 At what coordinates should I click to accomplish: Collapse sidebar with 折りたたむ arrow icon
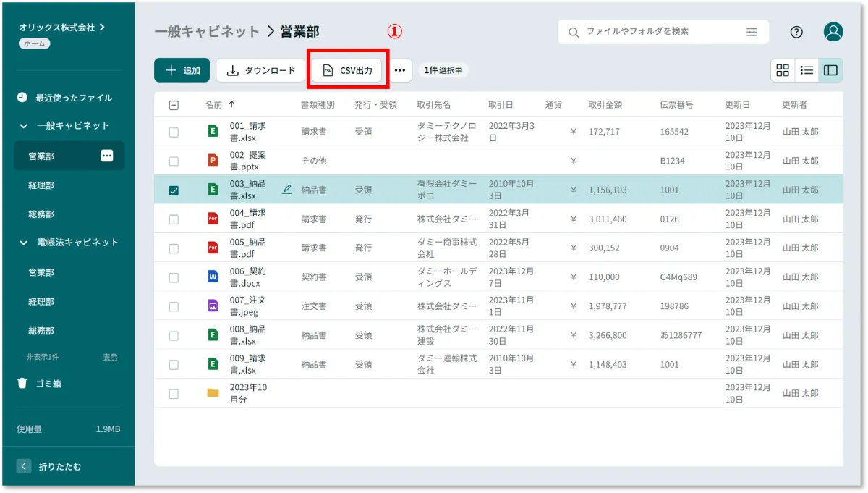pyautogui.click(x=24, y=466)
